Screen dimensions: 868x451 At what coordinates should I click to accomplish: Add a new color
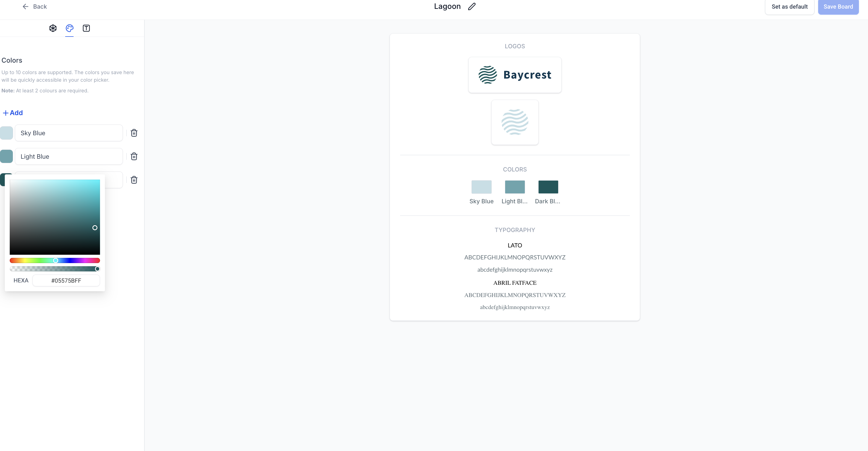pos(13,113)
